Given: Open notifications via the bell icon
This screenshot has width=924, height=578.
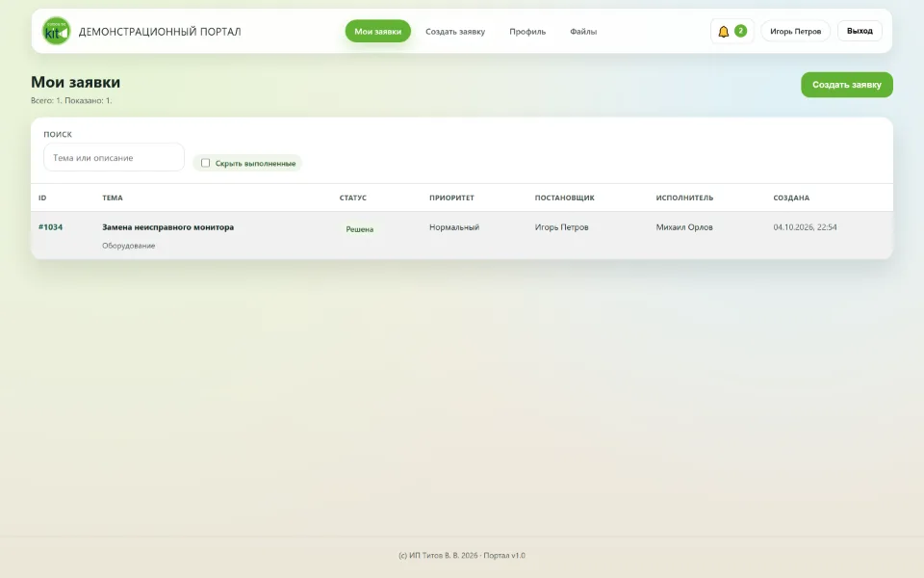Looking at the screenshot, I should (724, 31).
